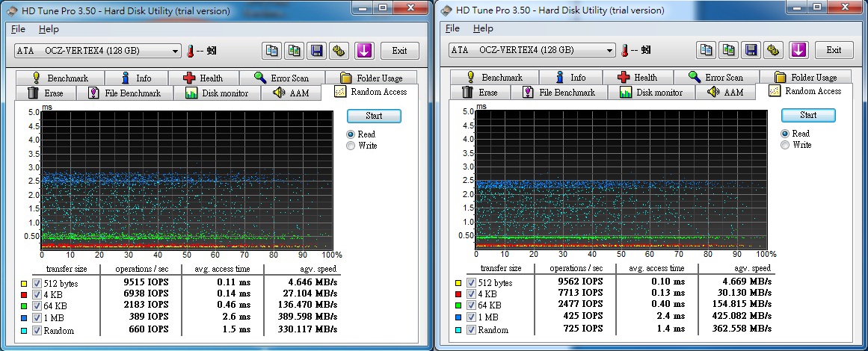Open the Benchmark tab in right window
The width and height of the screenshot is (868, 351).
tap(495, 78)
